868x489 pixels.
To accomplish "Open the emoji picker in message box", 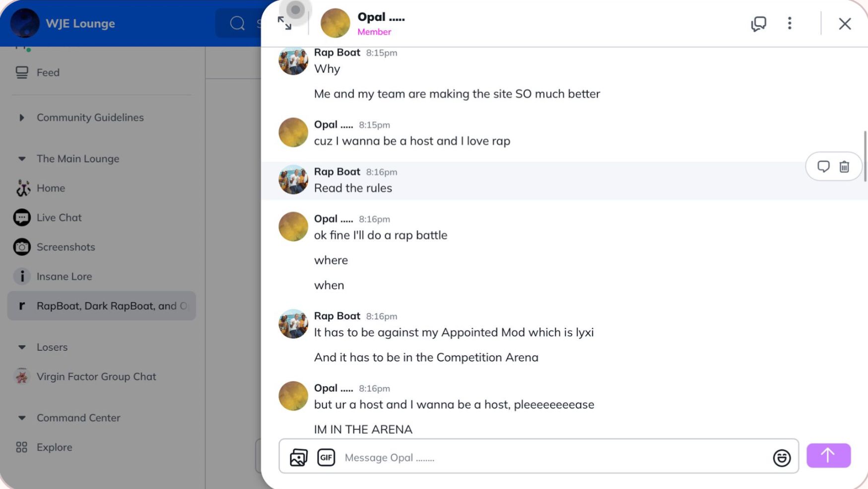I will click(782, 458).
